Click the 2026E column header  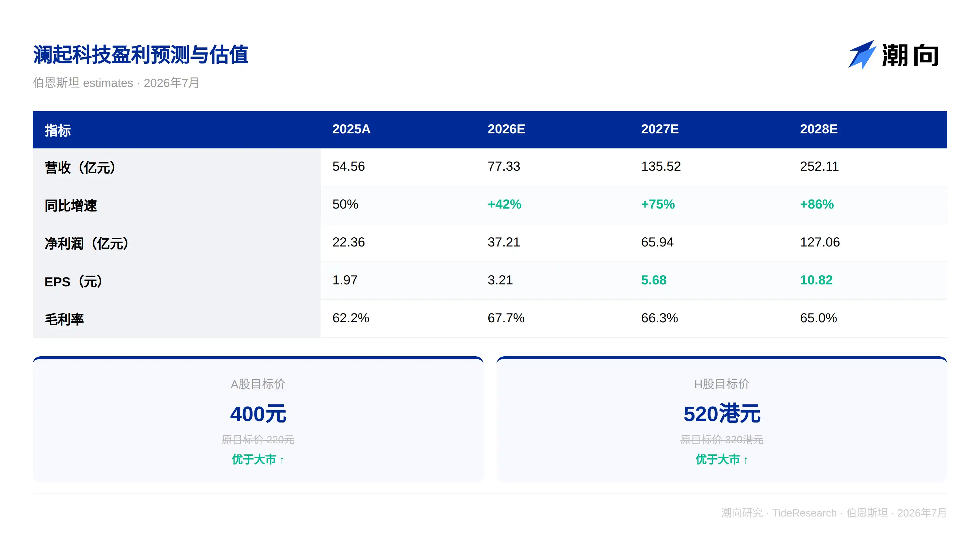pos(506,129)
